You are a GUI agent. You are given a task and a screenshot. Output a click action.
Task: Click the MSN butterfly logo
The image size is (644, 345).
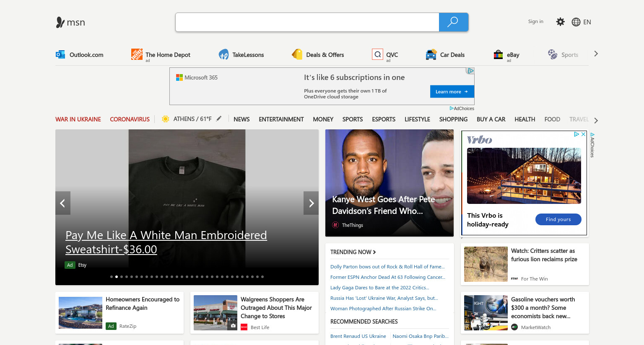pos(60,22)
